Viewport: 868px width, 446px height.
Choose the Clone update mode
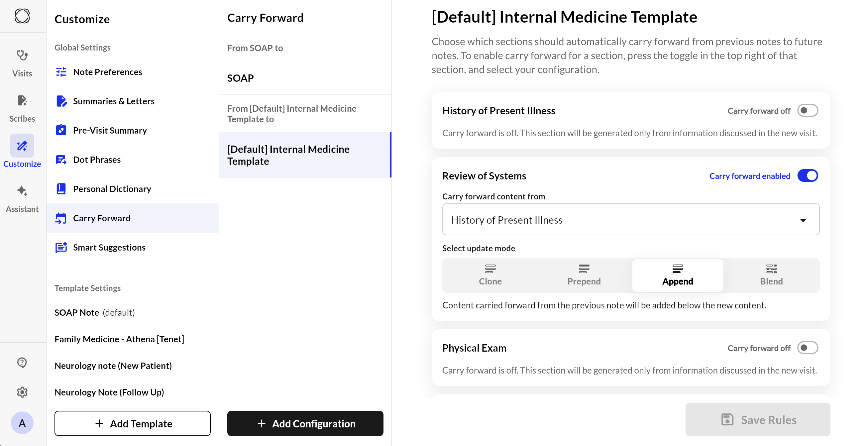490,275
